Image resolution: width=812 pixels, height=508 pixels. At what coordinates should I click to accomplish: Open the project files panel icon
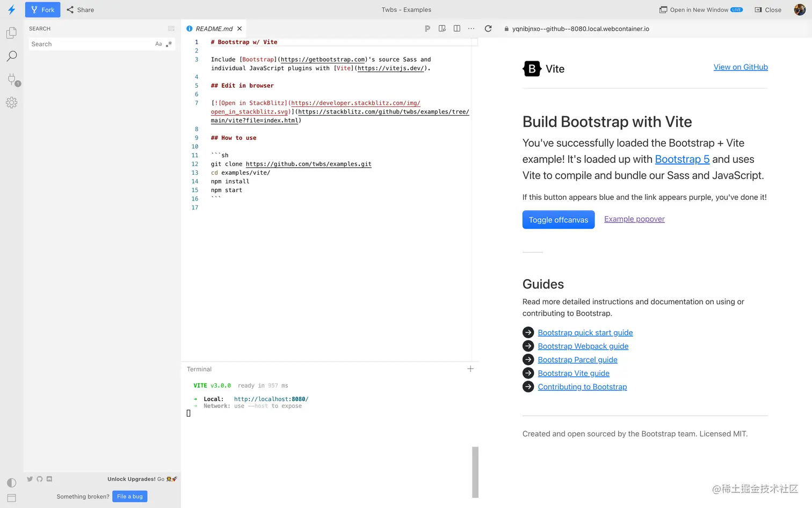tap(12, 33)
